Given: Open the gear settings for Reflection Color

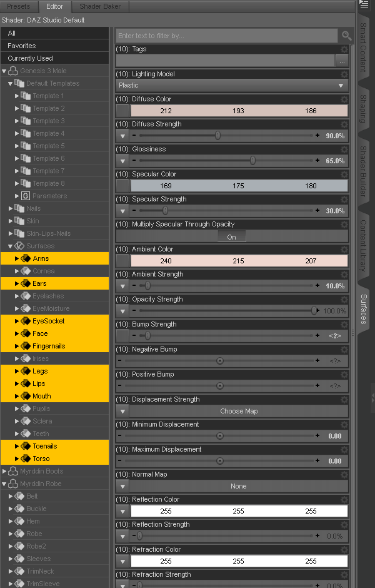Looking at the screenshot, I should (344, 500).
